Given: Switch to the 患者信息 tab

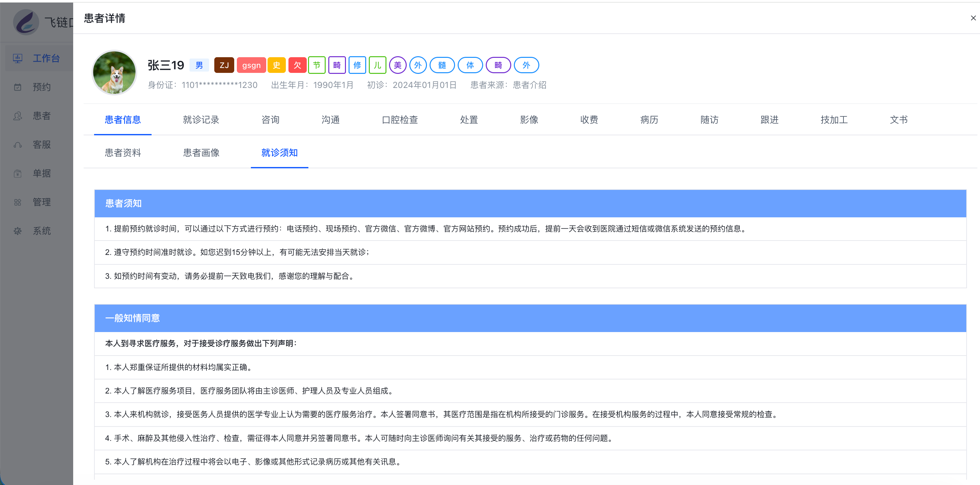Looking at the screenshot, I should pyautogui.click(x=123, y=120).
